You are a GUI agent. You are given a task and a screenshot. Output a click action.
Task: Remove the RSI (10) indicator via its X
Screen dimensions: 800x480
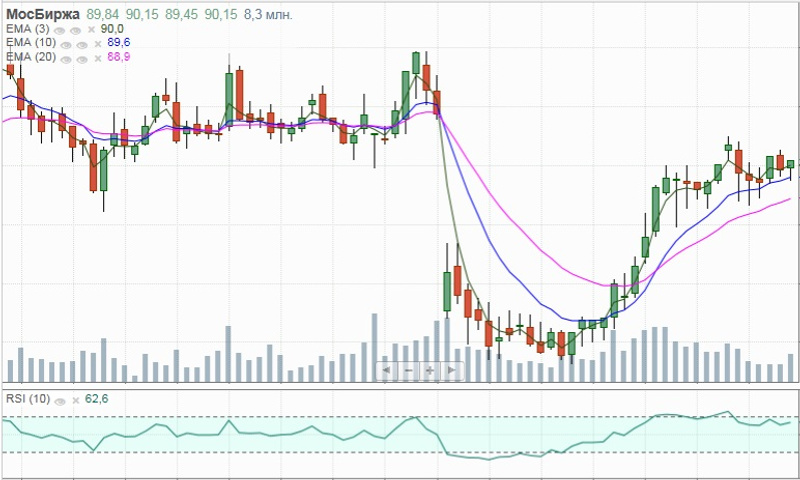point(76,400)
